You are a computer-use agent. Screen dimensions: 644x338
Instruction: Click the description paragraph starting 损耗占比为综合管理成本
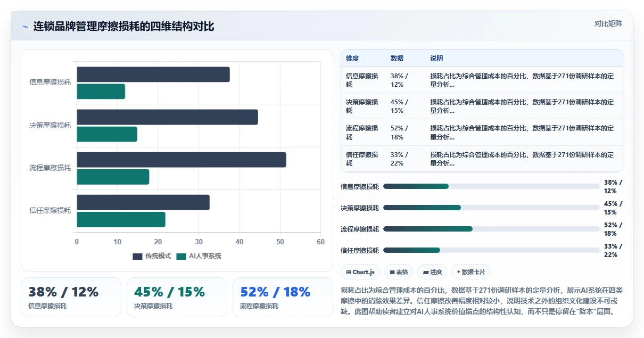click(481, 301)
